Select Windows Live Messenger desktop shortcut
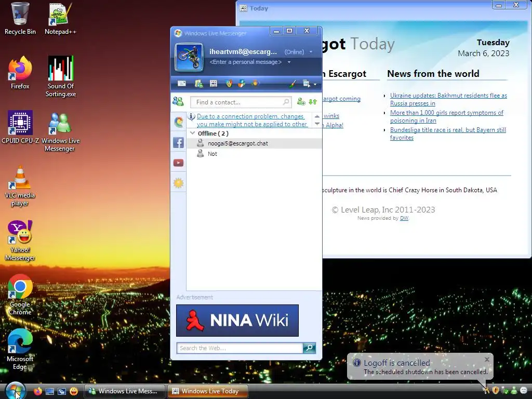The image size is (532, 399). [x=60, y=131]
